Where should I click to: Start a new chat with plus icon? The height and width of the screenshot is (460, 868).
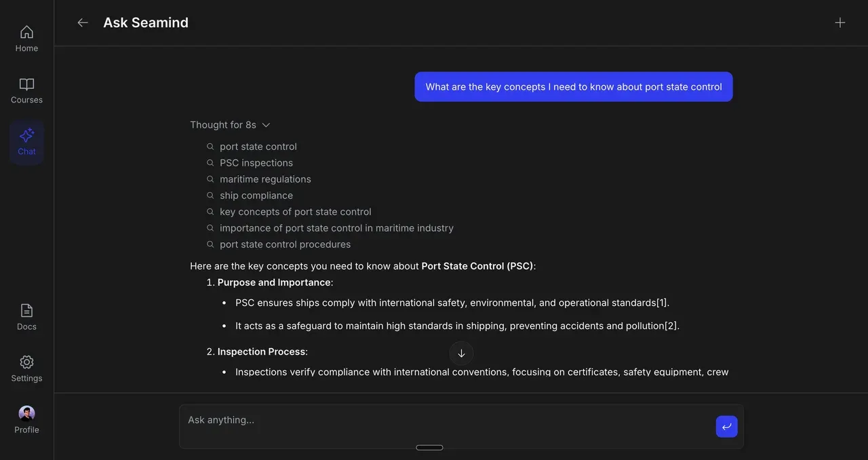[x=840, y=22]
